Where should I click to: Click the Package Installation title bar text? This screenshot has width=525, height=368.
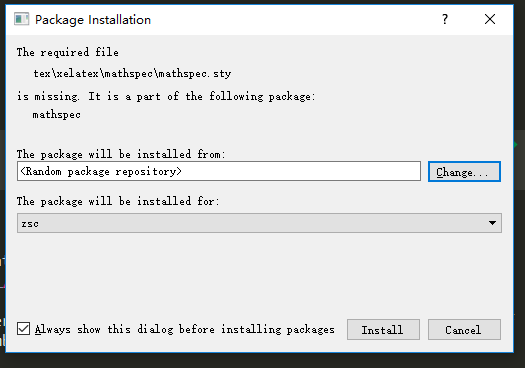click(x=93, y=20)
